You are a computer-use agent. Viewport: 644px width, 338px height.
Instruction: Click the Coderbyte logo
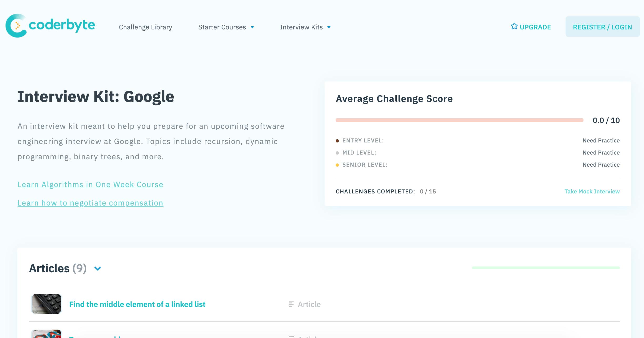click(50, 26)
